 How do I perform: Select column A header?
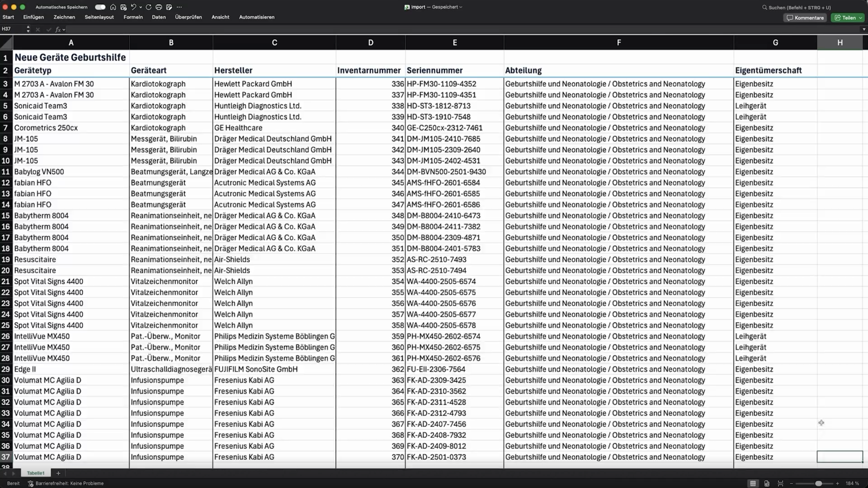(71, 42)
